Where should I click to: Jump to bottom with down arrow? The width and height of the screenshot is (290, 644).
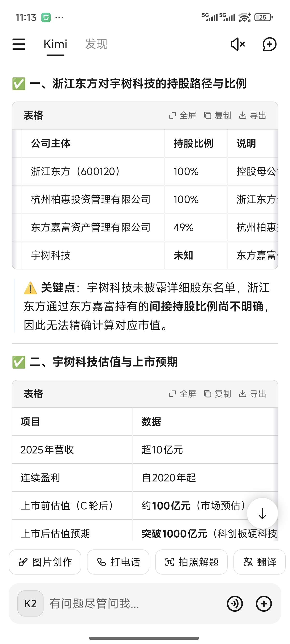(262, 513)
